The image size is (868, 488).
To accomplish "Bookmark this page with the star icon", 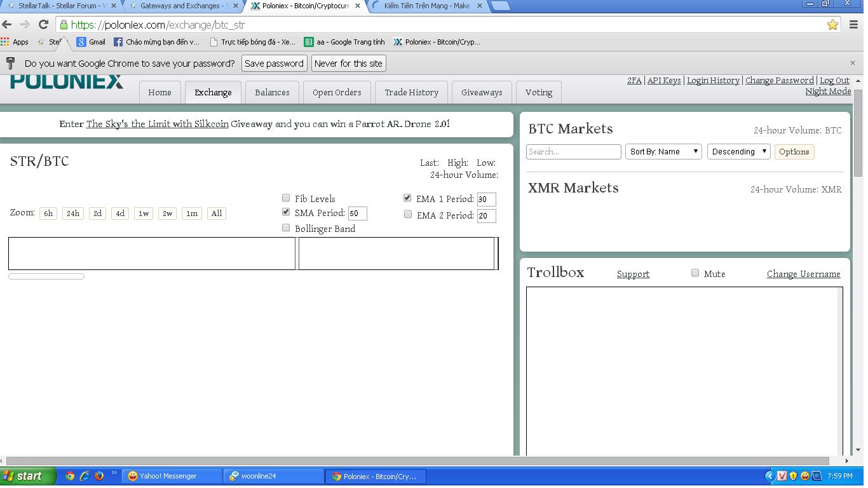I will (x=832, y=25).
